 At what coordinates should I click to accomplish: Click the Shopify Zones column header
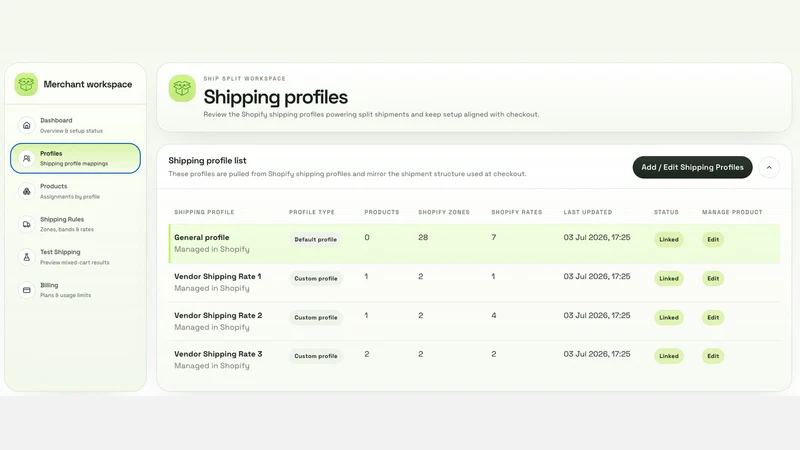pos(444,212)
